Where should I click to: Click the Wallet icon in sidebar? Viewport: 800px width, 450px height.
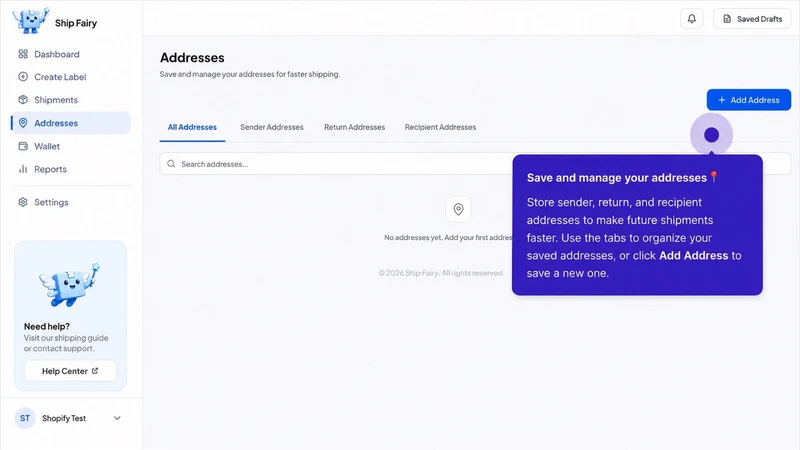point(23,146)
